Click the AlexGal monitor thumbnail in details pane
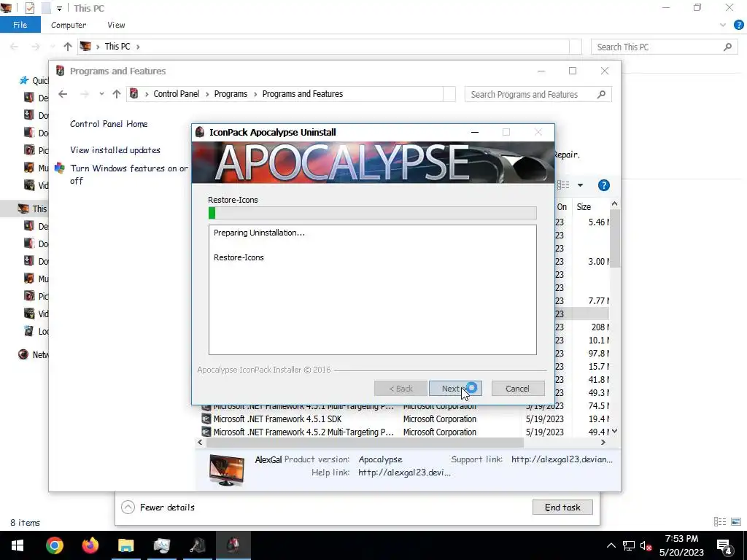The width and height of the screenshot is (747, 560). pos(227,470)
